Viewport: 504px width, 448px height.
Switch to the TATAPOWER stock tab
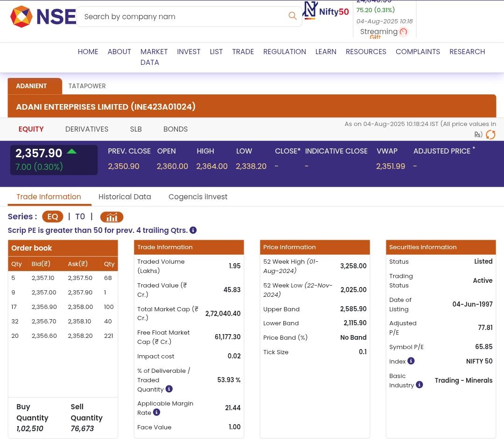[x=87, y=86]
